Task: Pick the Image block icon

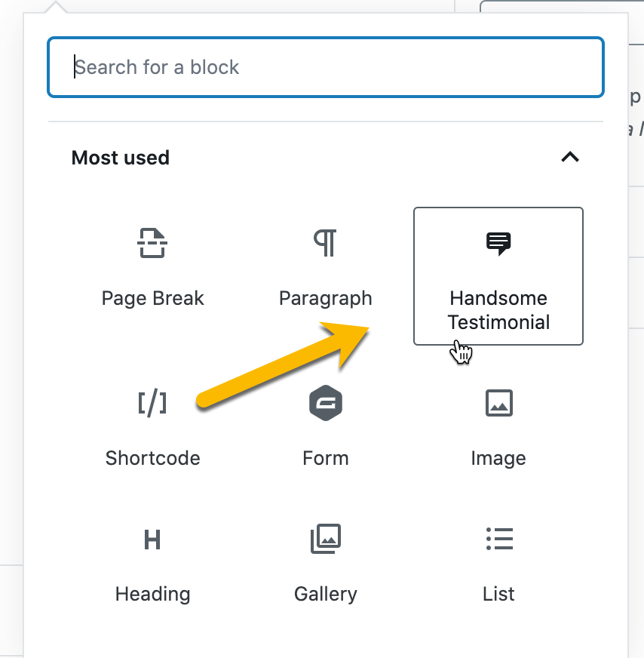Action: (x=499, y=403)
